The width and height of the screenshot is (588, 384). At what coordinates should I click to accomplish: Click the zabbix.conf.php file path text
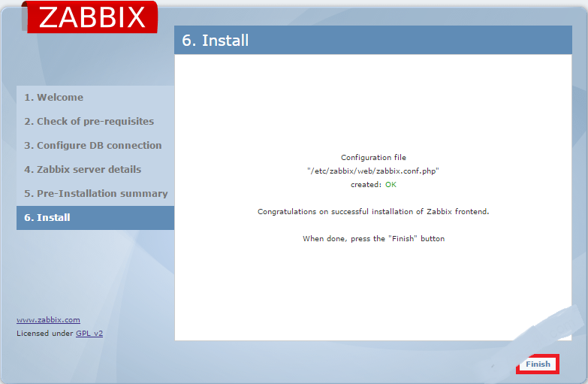[x=373, y=171]
